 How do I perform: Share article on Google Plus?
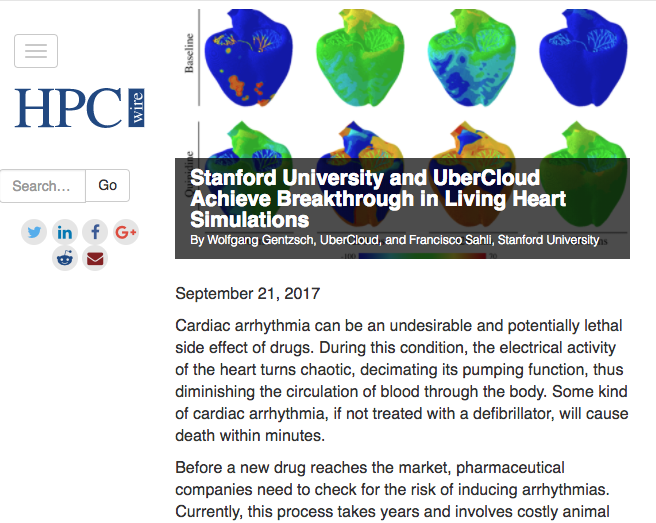click(125, 232)
